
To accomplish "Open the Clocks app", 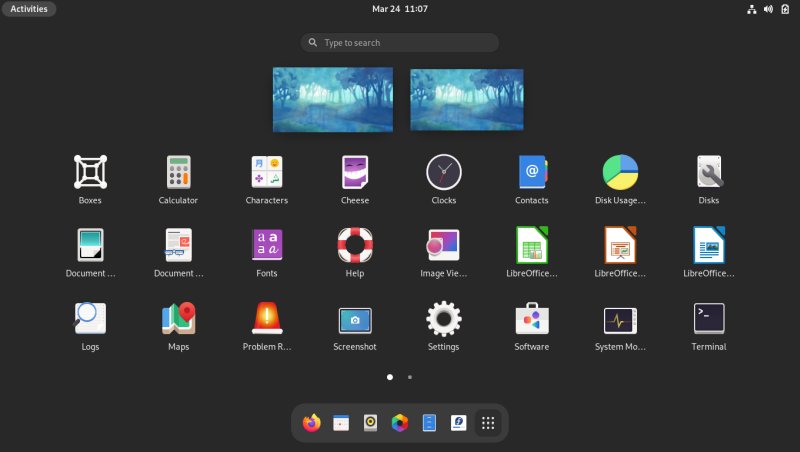I will tap(443, 180).
